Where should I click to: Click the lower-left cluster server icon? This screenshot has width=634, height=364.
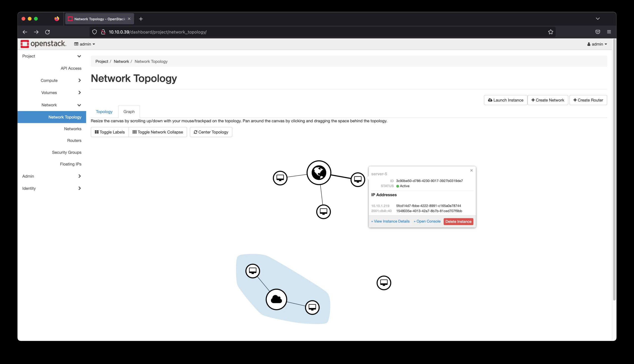point(253,271)
